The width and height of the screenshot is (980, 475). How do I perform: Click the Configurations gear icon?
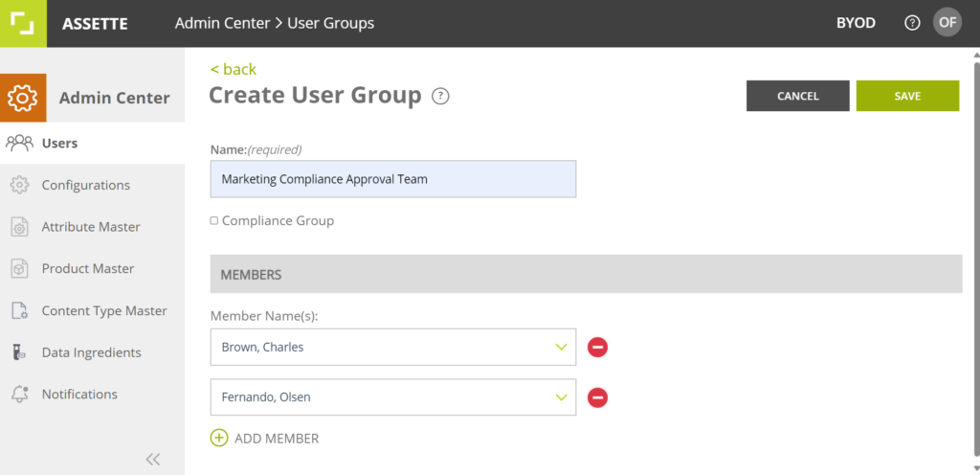pyautogui.click(x=19, y=185)
